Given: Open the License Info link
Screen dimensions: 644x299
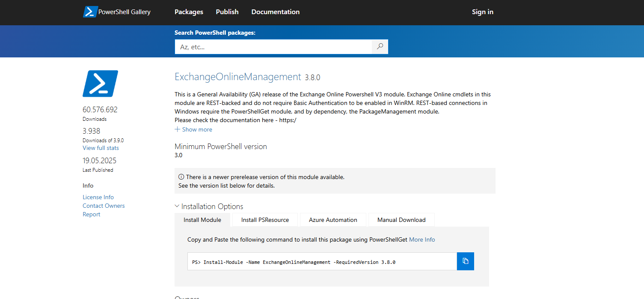Looking at the screenshot, I should click(x=98, y=197).
